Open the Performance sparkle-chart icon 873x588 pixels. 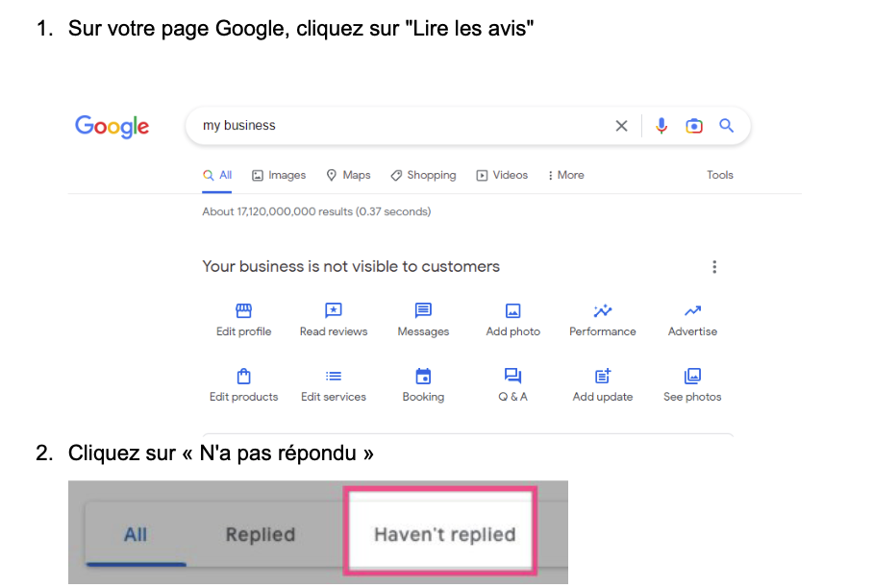point(603,311)
